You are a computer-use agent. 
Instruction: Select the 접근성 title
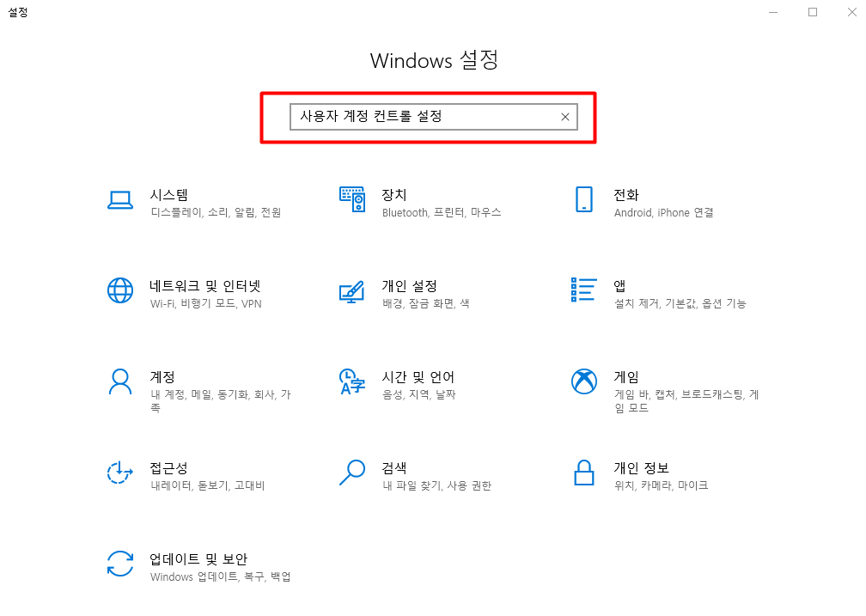pyautogui.click(x=169, y=468)
